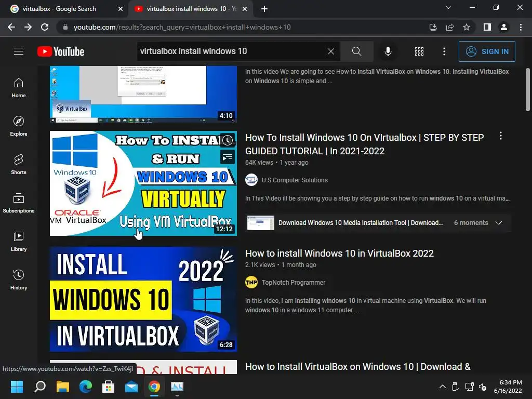This screenshot has width=532, height=399.
Task: Open Subscriptions in sidebar
Action: coord(19,203)
